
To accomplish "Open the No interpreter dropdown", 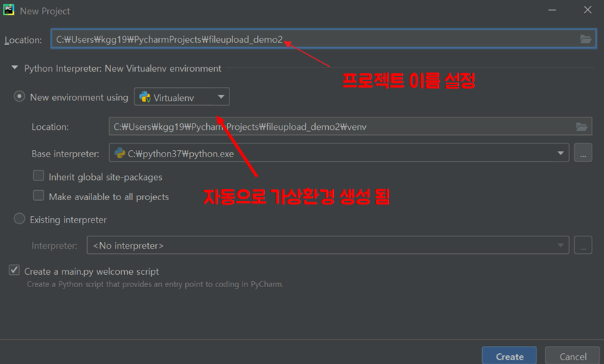I will click(328, 245).
